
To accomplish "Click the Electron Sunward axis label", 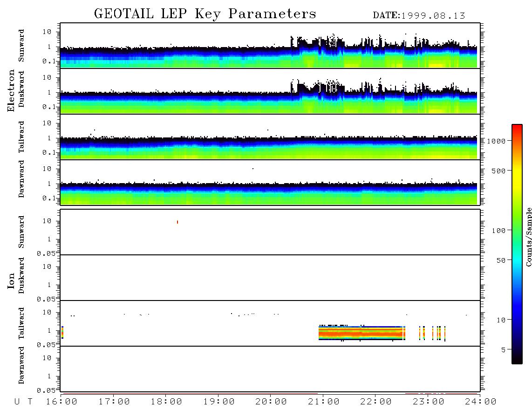I will [21, 46].
